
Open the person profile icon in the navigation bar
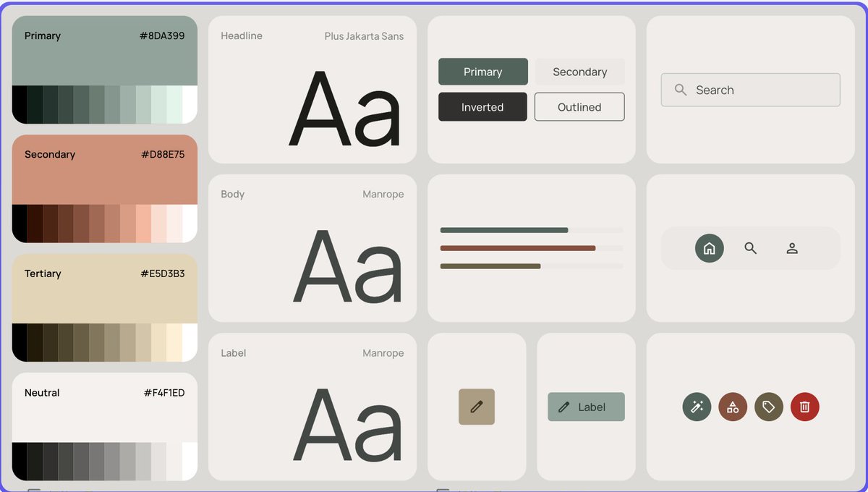[x=792, y=248]
